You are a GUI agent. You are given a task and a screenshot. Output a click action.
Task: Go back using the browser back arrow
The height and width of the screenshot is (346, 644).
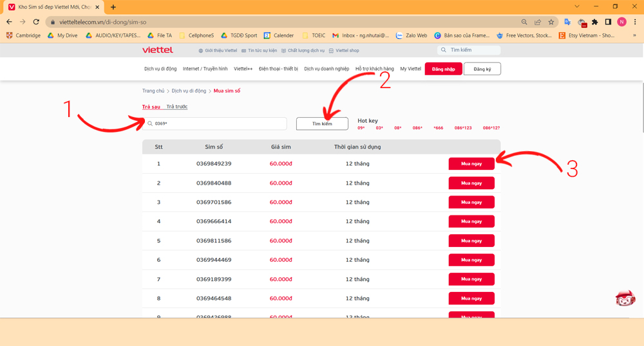[x=9, y=22]
